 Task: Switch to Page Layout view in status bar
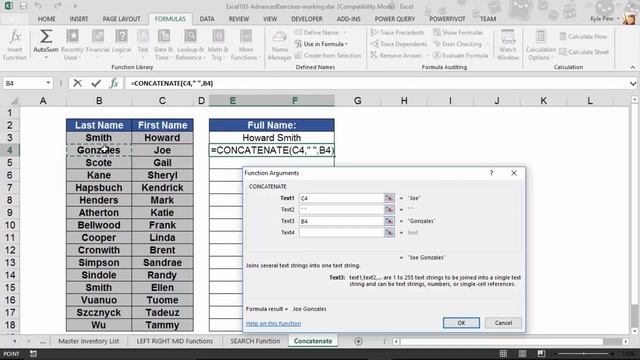coord(522,353)
